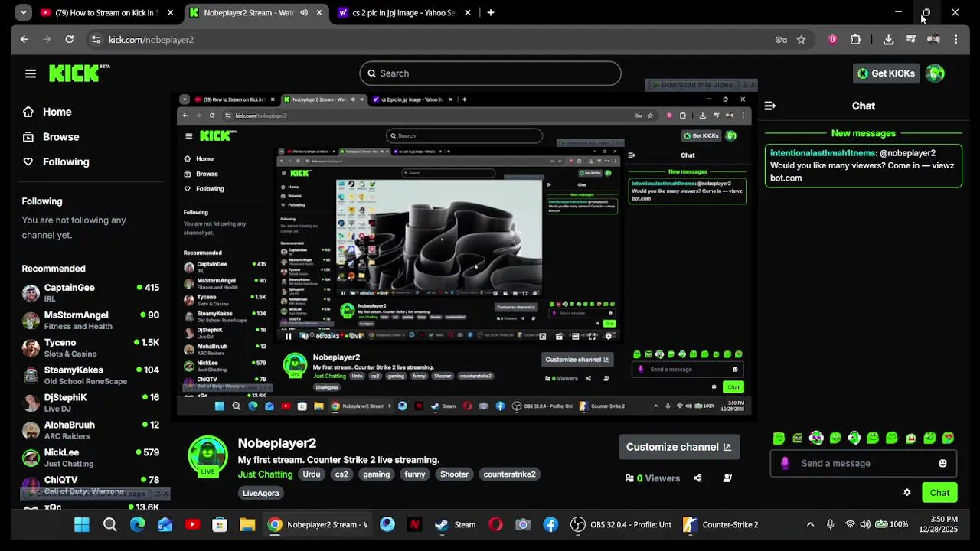Open Chrome three-dot menu
This screenshot has height=551, width=980.
pos(956,39)
